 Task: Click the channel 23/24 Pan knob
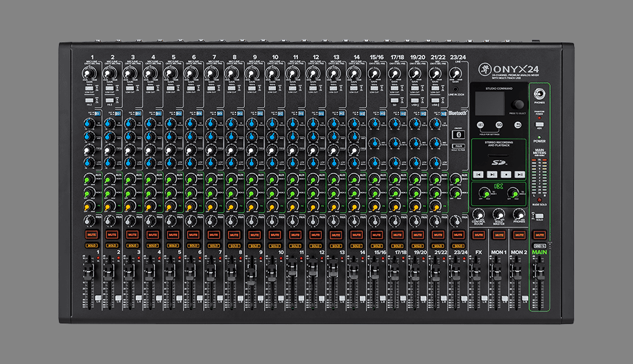click(x=456, y=221)
